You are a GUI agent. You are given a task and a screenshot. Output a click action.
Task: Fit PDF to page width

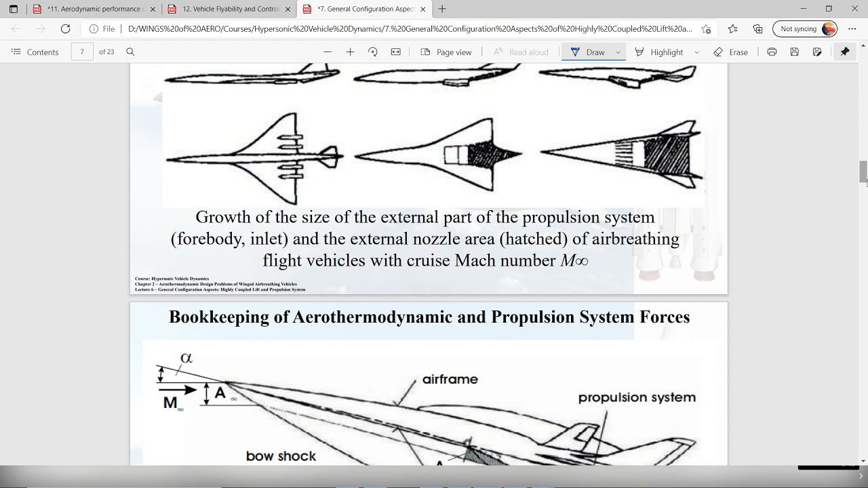point(396,52)
